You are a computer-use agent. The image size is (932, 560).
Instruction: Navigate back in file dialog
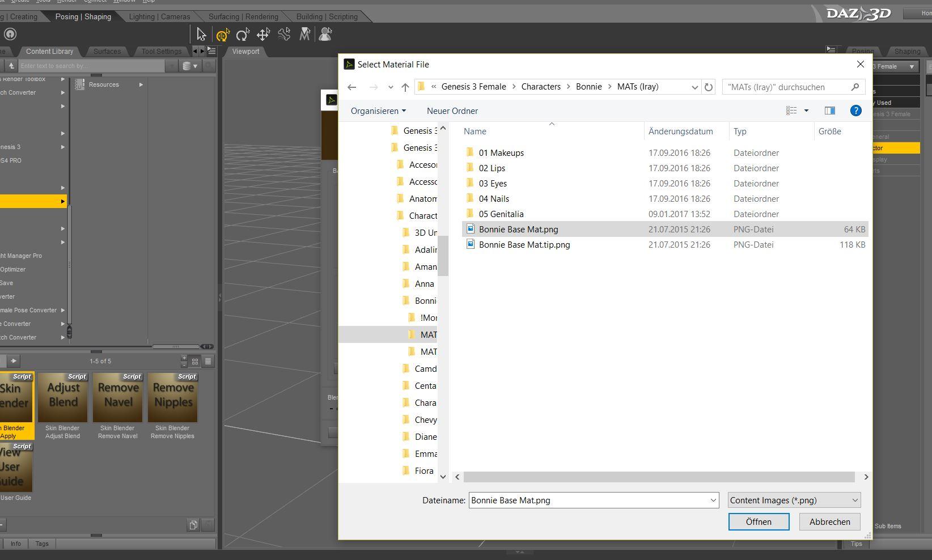pyautogui.click(x=351, y=87)
